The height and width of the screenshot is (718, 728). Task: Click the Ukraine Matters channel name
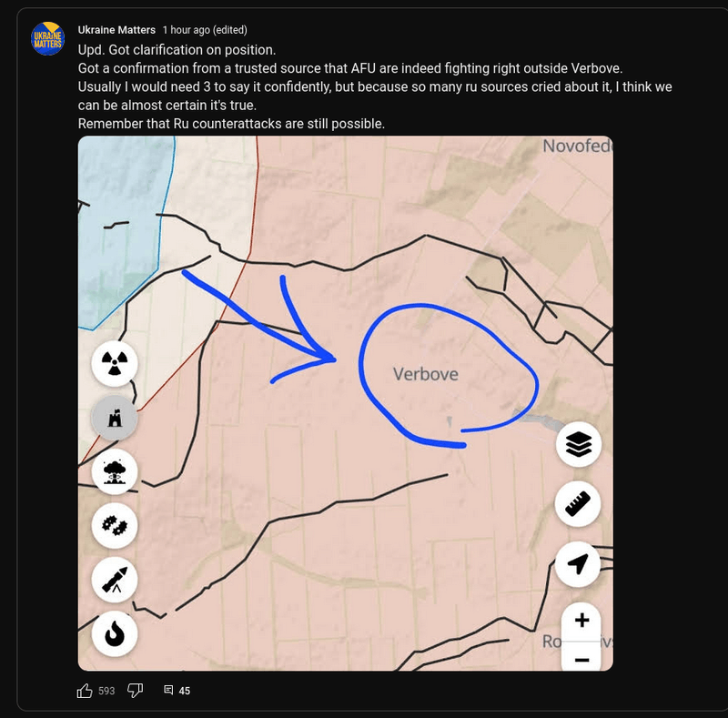coord(116,30)
